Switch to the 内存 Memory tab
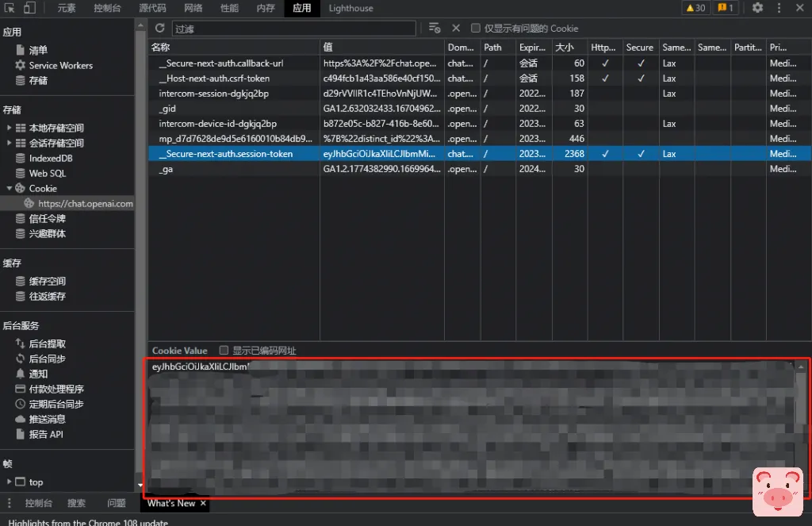Image resolution: width=812 pixels, height=526 pixels. pyautogui.click(x=266, y=8)
